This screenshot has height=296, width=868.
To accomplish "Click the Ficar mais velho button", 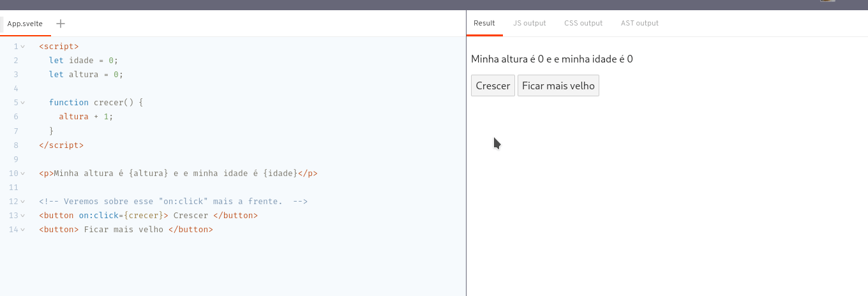I will coord(558,85).
